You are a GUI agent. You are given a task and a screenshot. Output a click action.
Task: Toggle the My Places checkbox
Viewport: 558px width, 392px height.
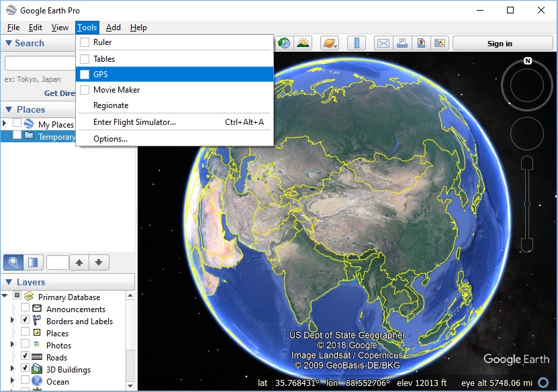[17, 123]
